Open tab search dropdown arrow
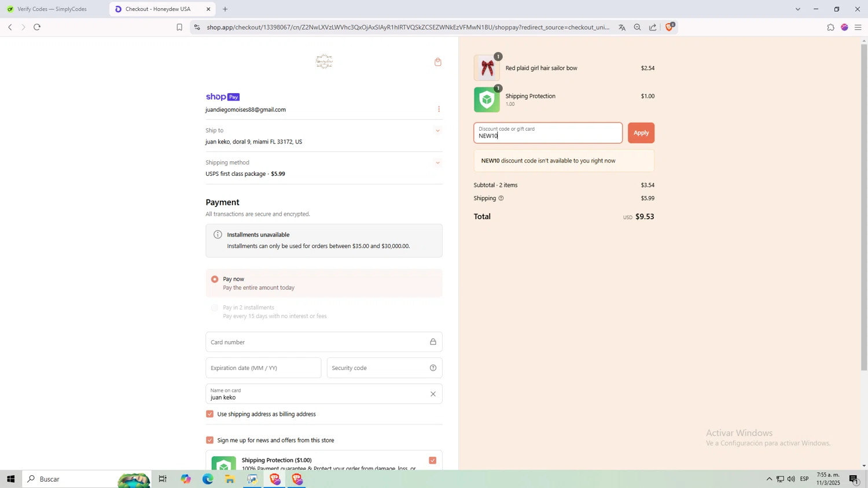868x488 pixels. coord(797,9)
